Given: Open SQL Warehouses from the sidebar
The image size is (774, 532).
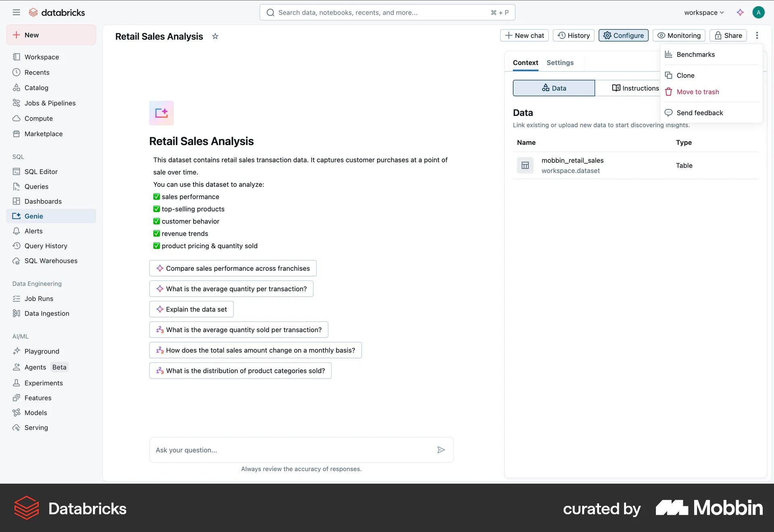Looking at the screenshot, I should pos(51,260).
